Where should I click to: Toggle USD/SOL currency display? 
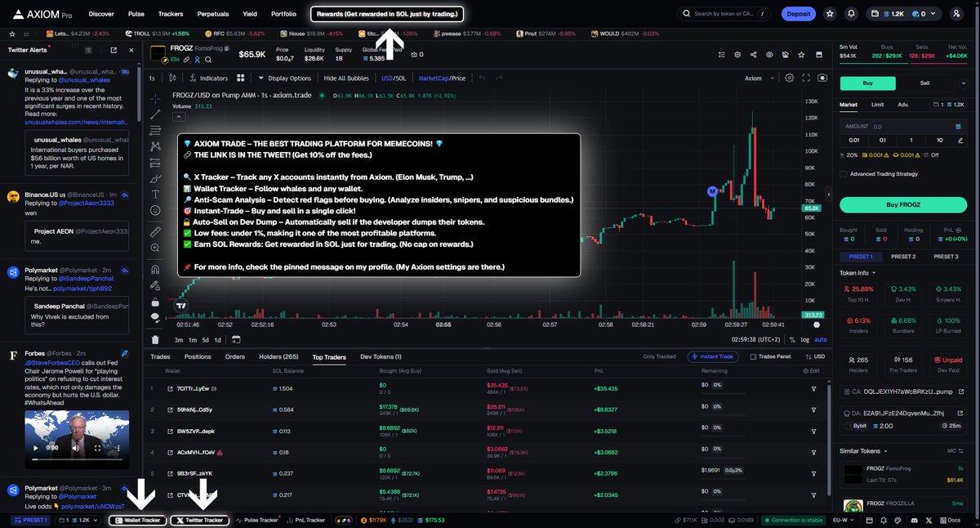click(x=393, y=78)
